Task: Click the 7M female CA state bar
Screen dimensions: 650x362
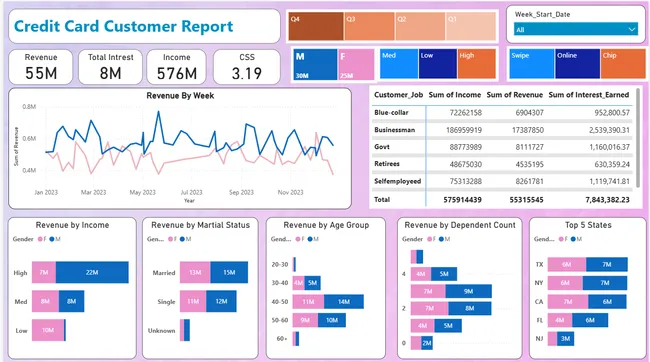Action: pos(568,301)
